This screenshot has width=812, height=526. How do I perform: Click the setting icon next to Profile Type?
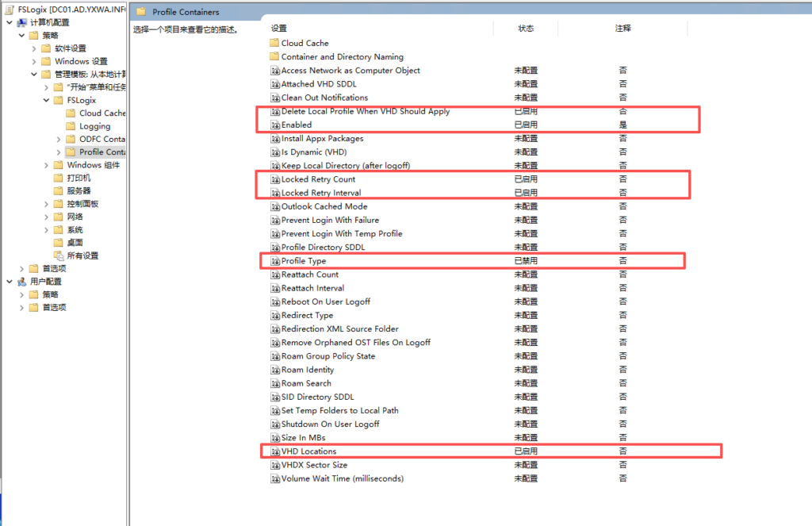pyautogui.click(x=275, y=261)
